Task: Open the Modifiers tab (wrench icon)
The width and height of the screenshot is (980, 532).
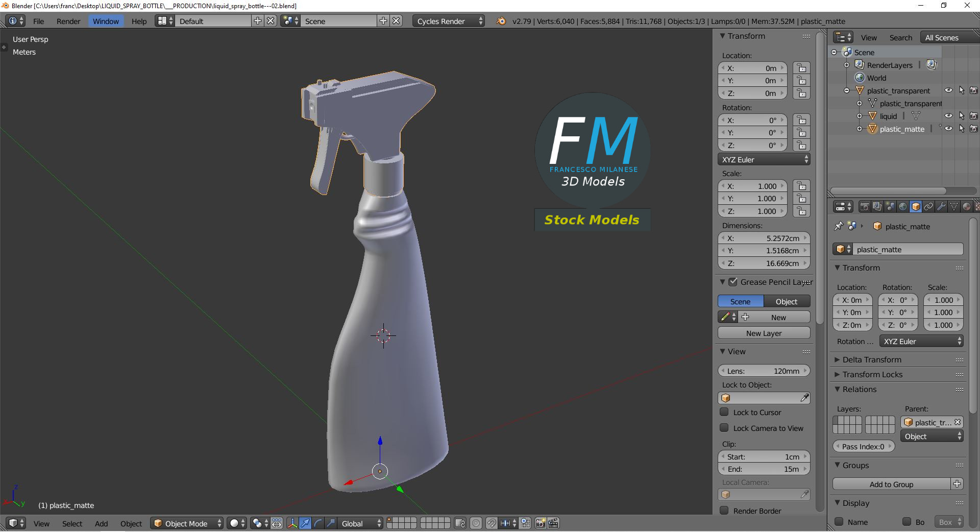Action: click(x=941, y=207)
